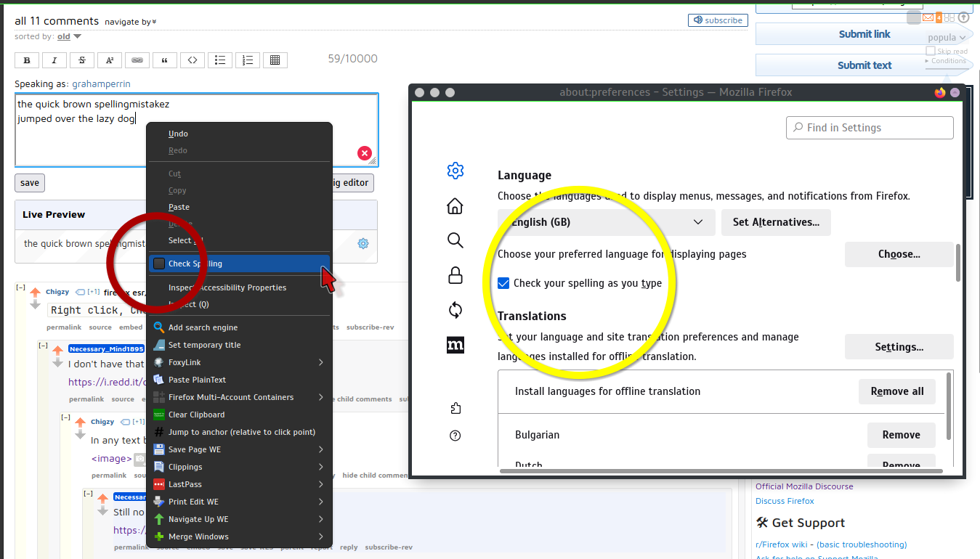Insert a table via the grid icon

tap(275, 60)
